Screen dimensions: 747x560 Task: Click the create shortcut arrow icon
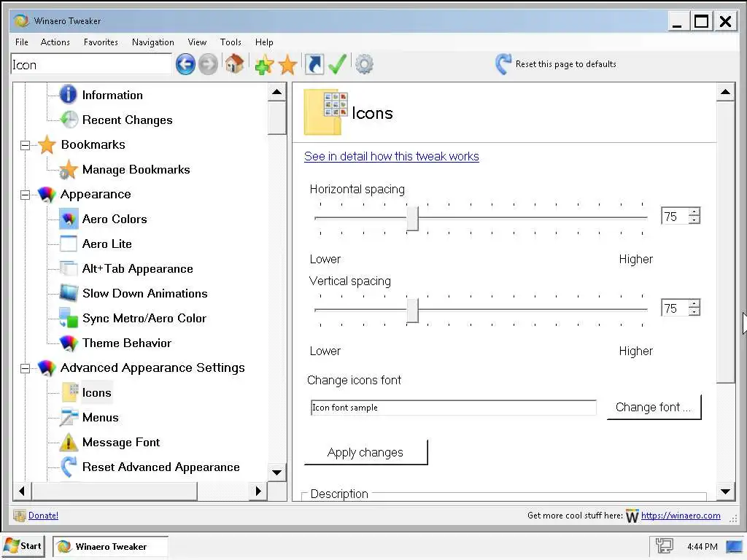point(314,64)
